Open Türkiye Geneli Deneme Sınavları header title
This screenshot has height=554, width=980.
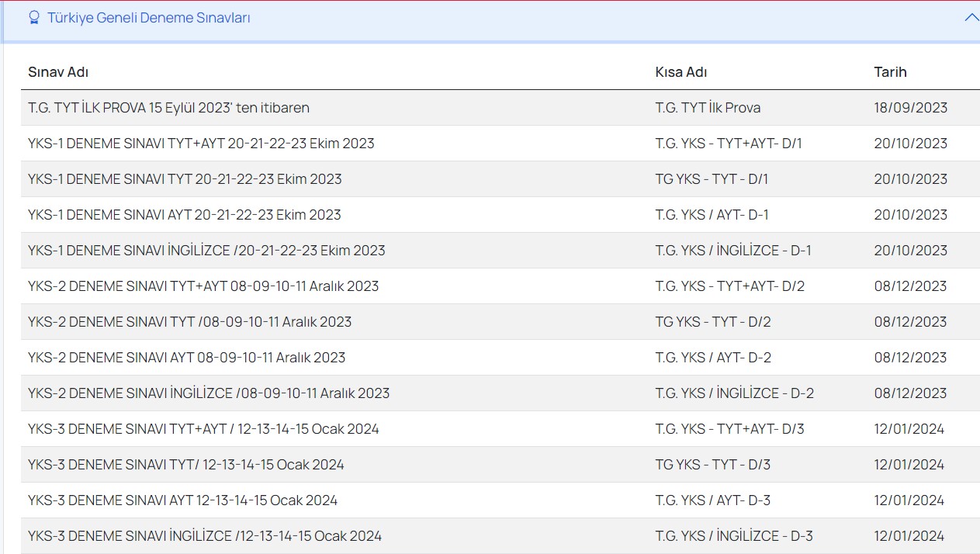[148, 18]
